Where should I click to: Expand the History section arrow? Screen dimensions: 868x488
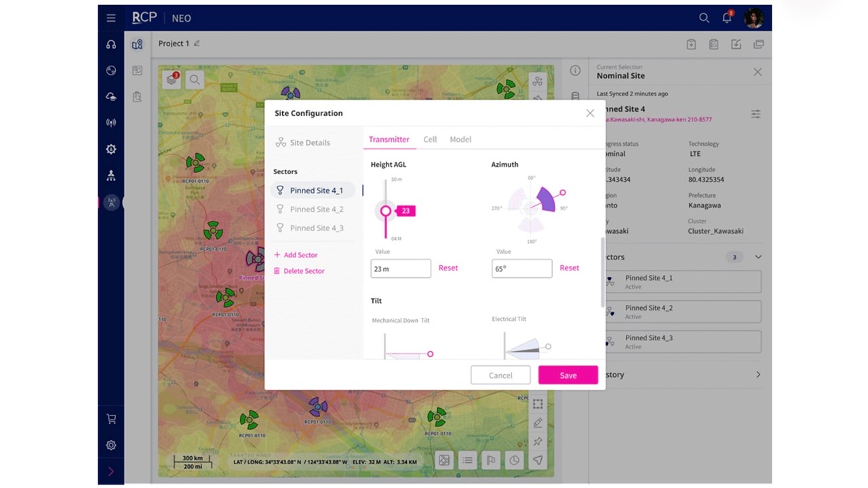tap(758, 375)
